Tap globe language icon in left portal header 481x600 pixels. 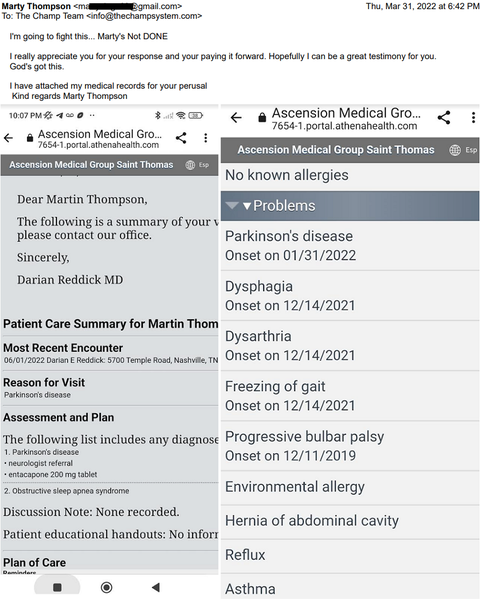click(190, 165)
